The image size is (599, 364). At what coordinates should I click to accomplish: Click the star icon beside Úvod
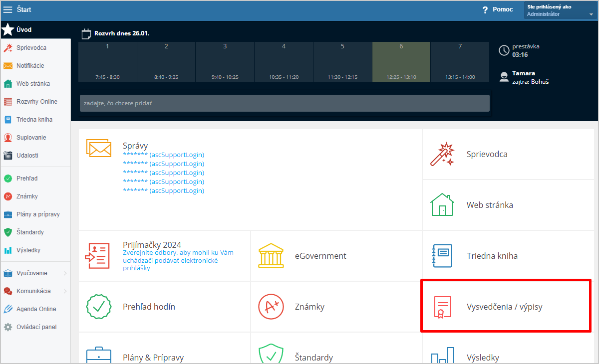coord(7,29)
